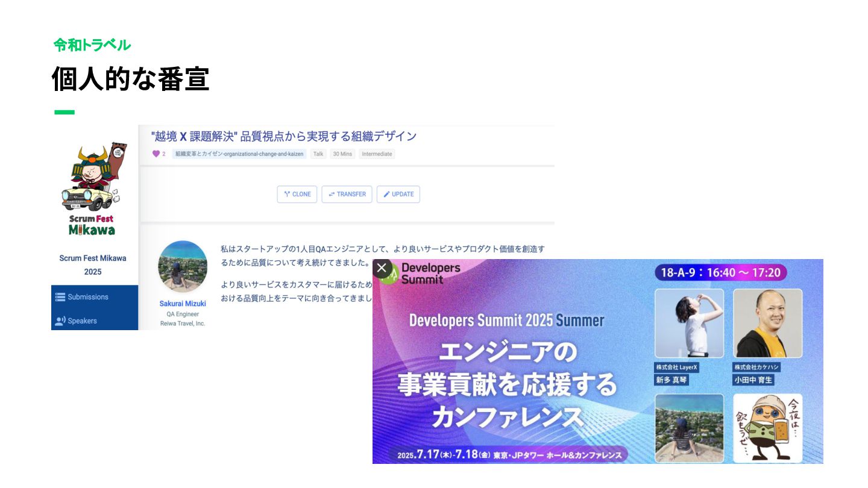Screen dimensions: 868x488
Task: Click the 30 Mins tag
Action: [x=342, y=154]
